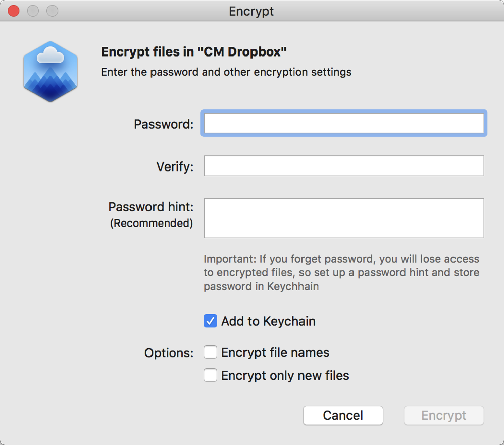Click the Encrypt button

pos(443,416)
